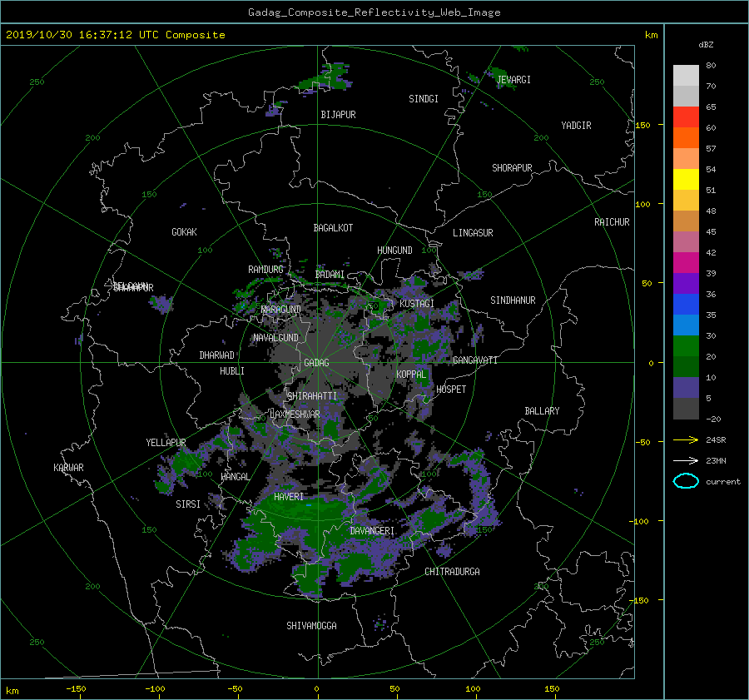Select the dark grey -20 dBZ swatch
This screenshot has height=700, width=749.
click(x=686, y=409)
